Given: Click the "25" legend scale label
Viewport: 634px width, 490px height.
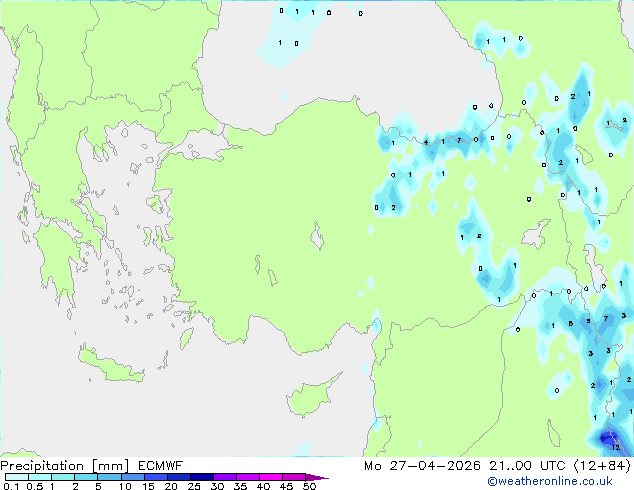Looking at the screenshot, I should [x=194, y=486].
